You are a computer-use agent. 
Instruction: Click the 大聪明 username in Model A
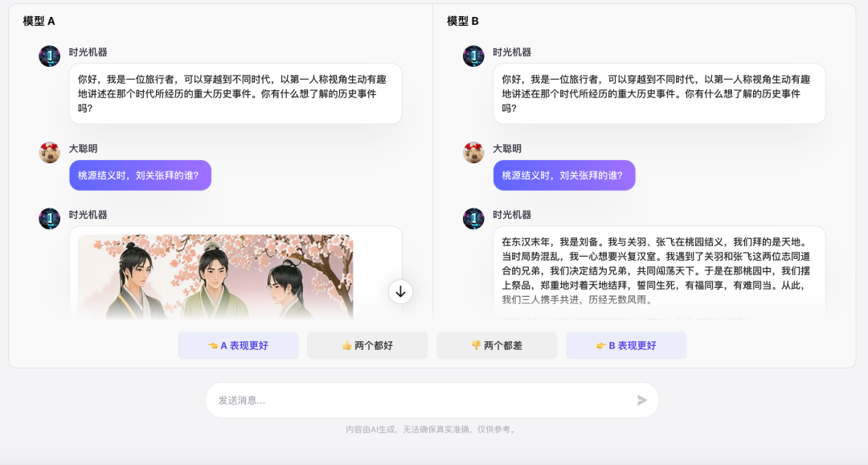tap(83, 149)
